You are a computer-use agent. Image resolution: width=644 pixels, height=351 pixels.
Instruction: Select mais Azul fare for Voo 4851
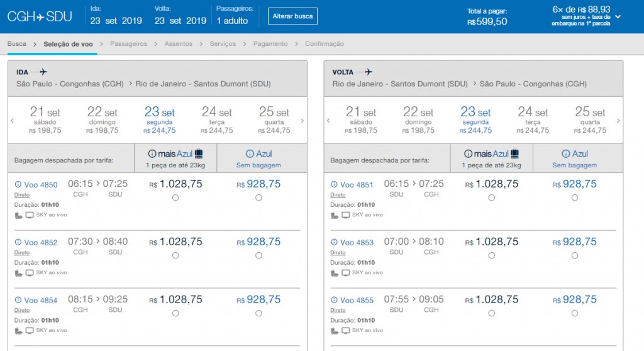(492, 198)
